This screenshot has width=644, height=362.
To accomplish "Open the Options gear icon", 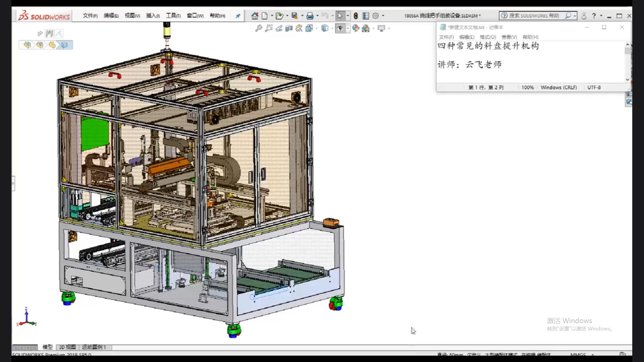I will (376, 16).
